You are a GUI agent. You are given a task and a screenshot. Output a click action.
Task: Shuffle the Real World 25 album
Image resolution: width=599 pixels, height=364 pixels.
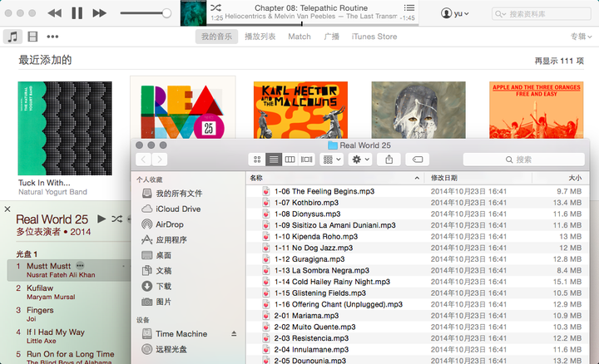(x=117, y=219)
